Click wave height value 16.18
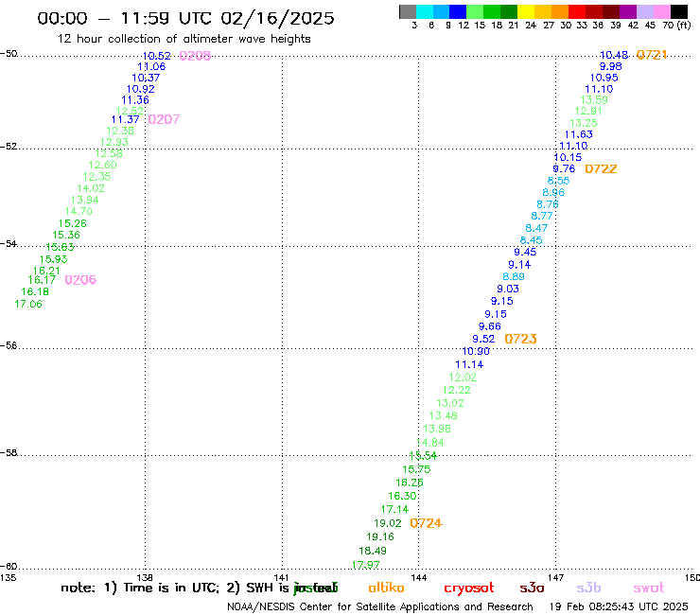The height and width of the screenshot is (615, 700). 35,291
